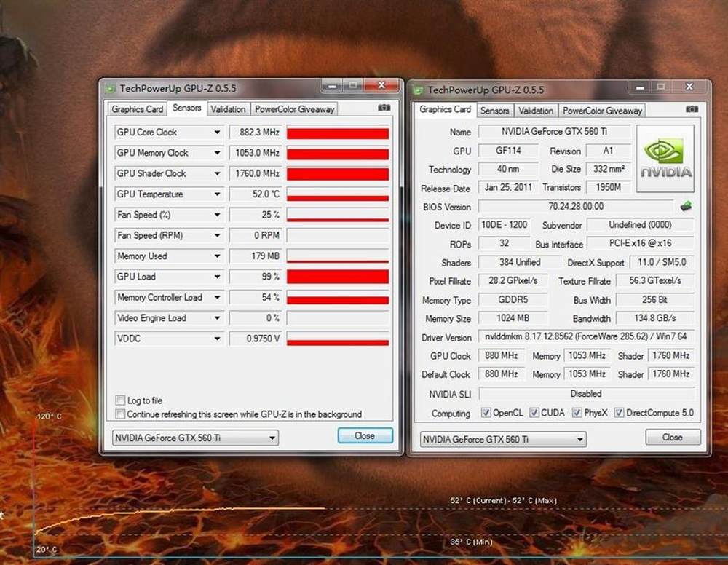
Task: Open the GPU Load sensor dropdown
Action: tap(217, 277)
